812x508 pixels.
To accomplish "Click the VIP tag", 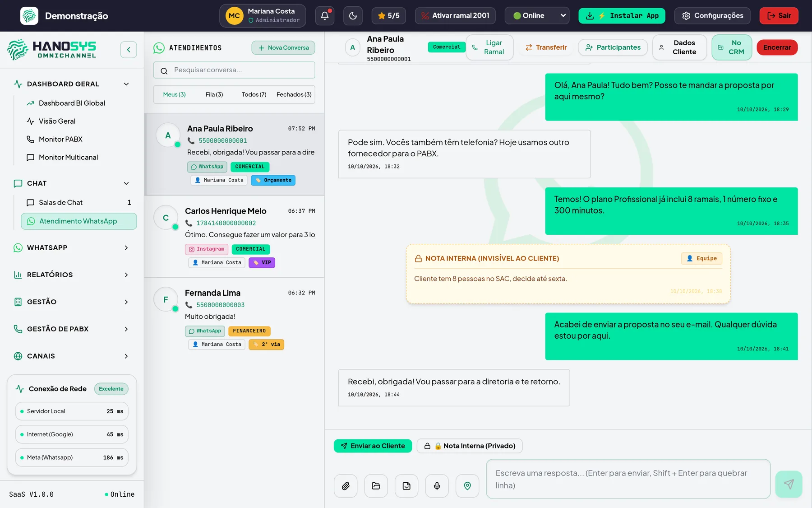I will tap(262, 263).
